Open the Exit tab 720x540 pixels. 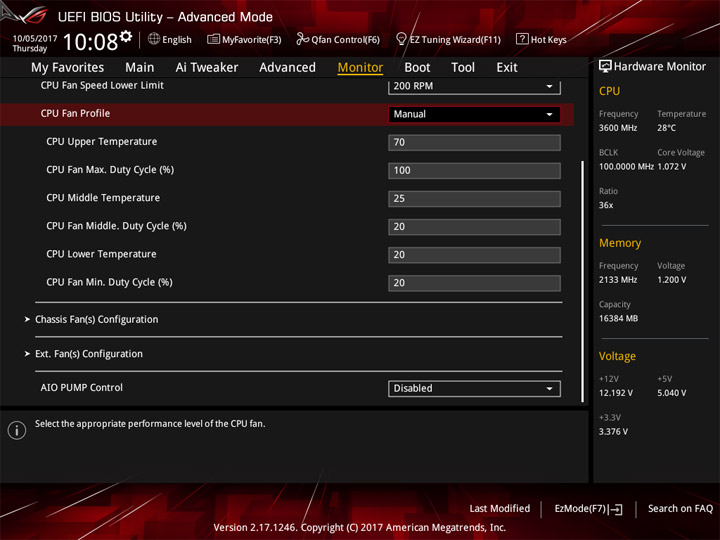pos(507,68)
